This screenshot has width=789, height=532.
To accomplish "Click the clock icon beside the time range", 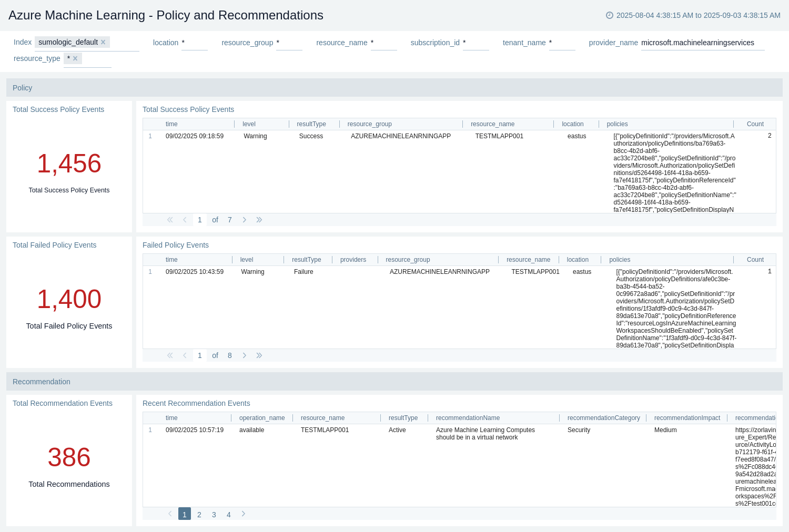I will point(610,15).
